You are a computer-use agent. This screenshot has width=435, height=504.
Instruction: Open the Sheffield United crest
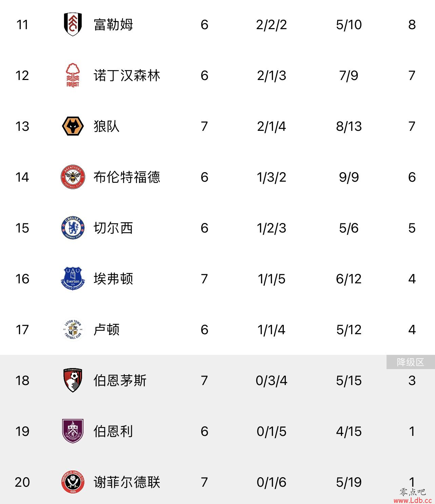pos(73,482)
